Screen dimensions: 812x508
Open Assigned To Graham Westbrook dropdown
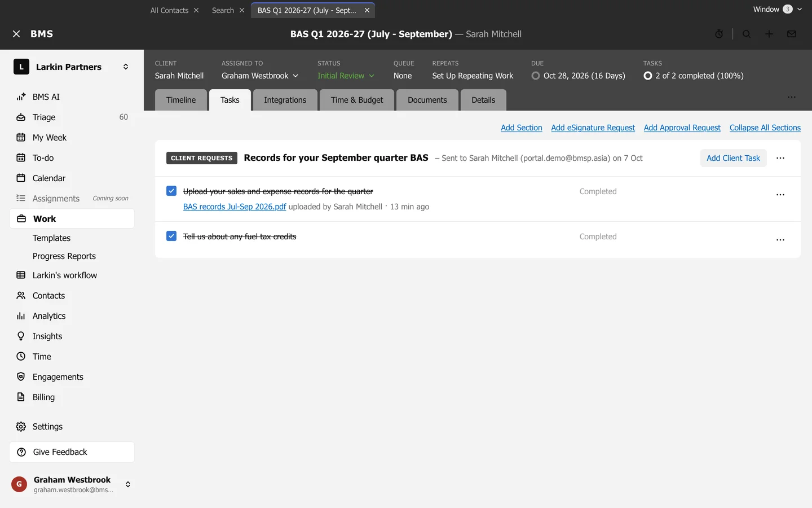260,76
